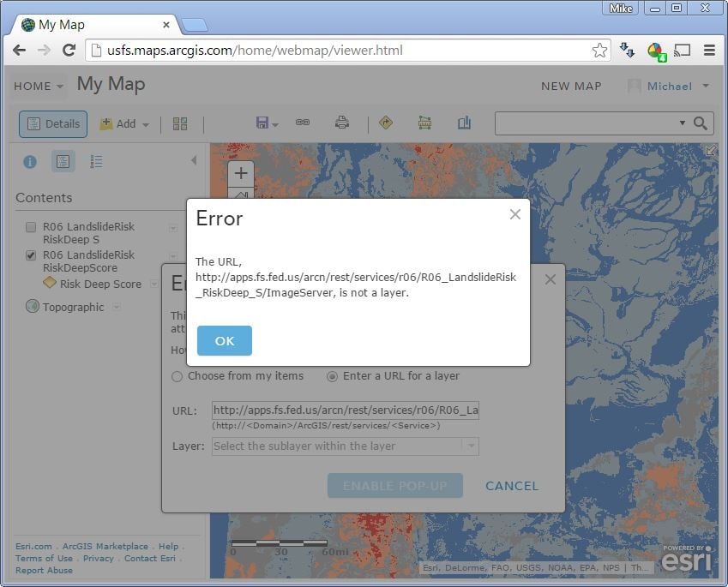
Task: Click the search magnifier icon
Action: point(701,123)
